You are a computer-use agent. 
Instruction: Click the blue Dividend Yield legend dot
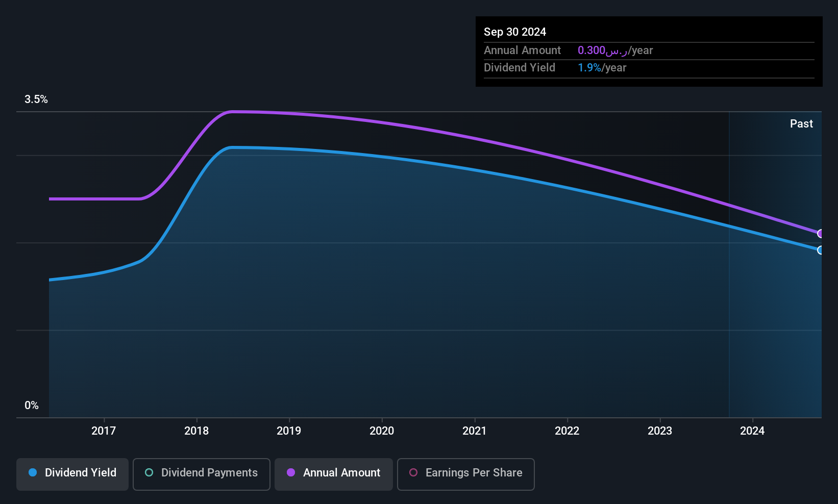[x=33, y=472]
